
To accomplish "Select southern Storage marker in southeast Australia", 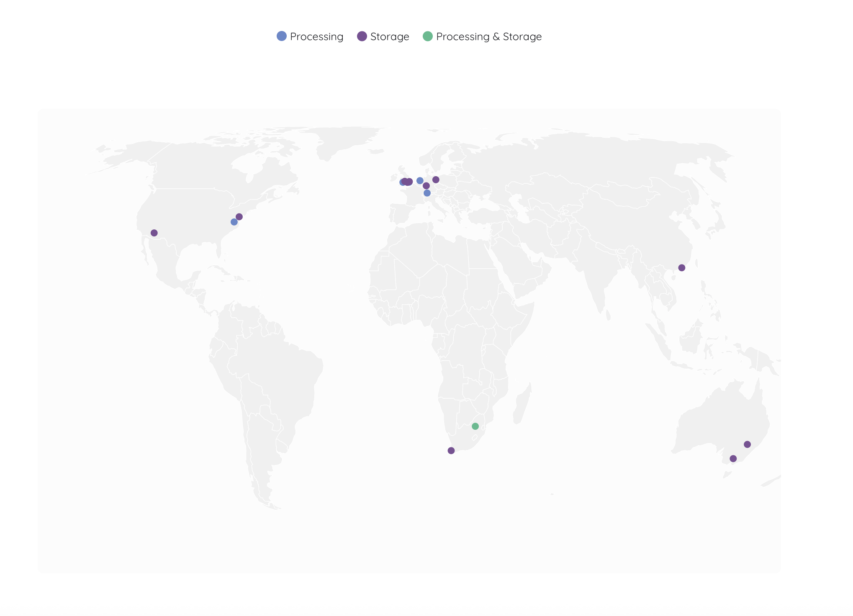I will pyautogui.click(x=733, y=459).
